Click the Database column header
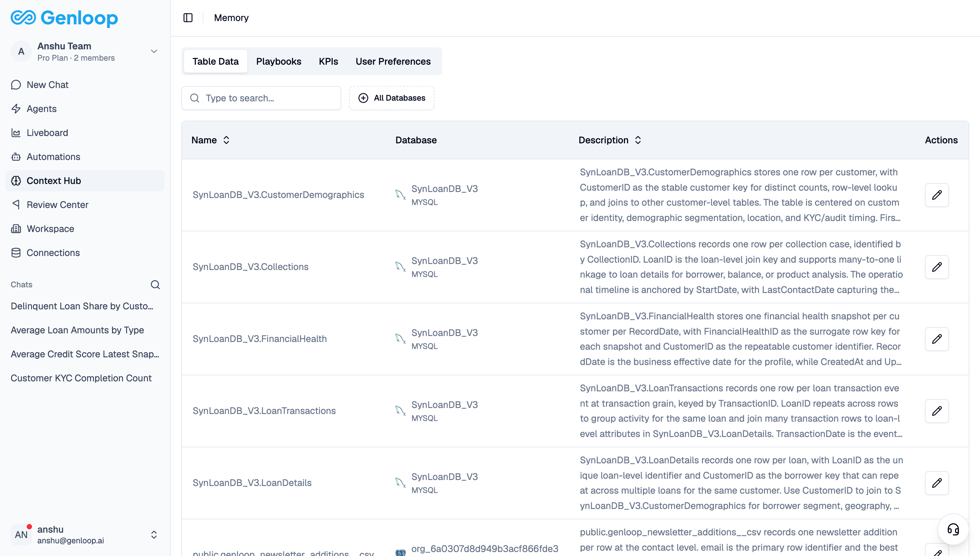This screenshot has width=980, height=556. click(416, 140)
